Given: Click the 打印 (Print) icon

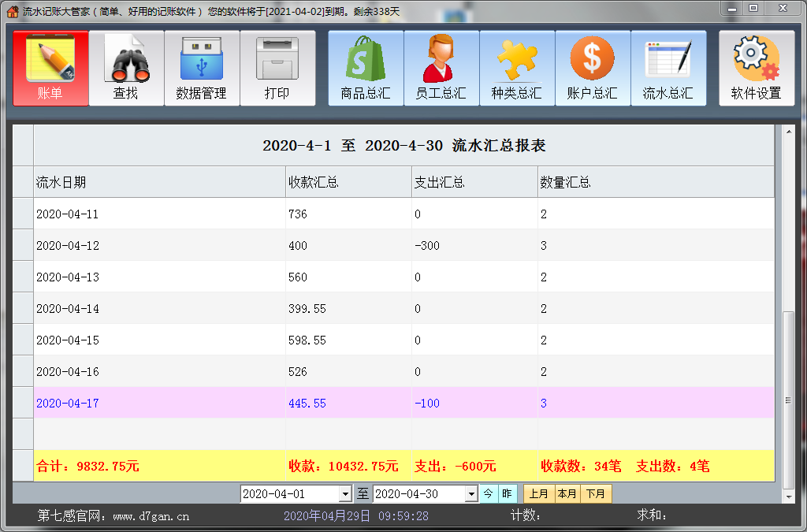Looking at the screenshot, I should pyautogui.click(x=277, y=69).
